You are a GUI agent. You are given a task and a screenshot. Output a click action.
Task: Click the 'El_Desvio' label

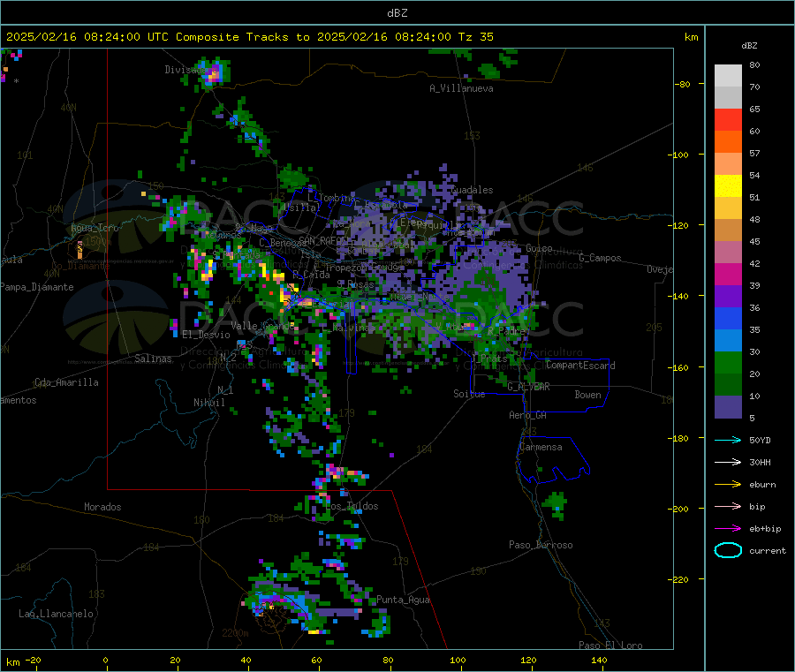click(x=206, y=335)
